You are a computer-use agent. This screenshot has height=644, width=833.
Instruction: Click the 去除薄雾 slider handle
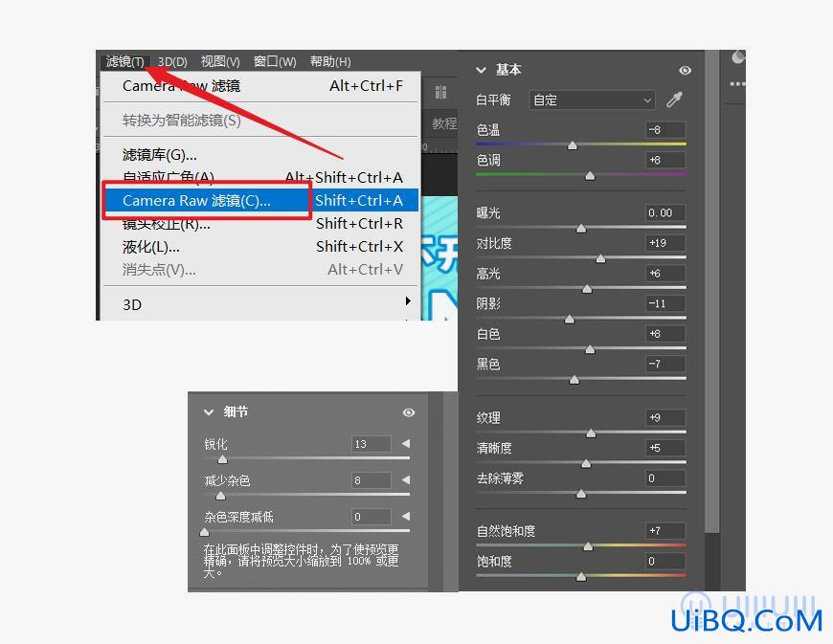[x=581, y=494]
